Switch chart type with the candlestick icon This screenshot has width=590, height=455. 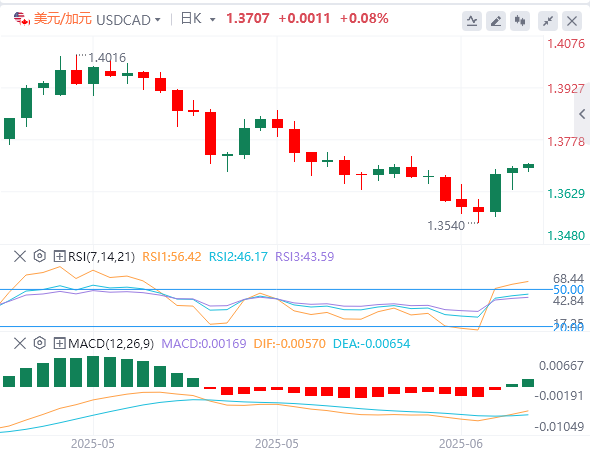coord(520,21)
